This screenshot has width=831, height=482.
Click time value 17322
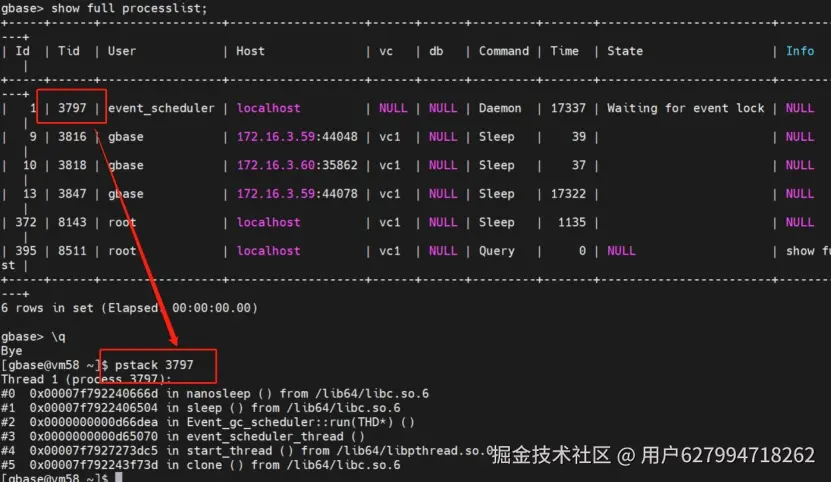pyautogui.click(x=568, y=194)
